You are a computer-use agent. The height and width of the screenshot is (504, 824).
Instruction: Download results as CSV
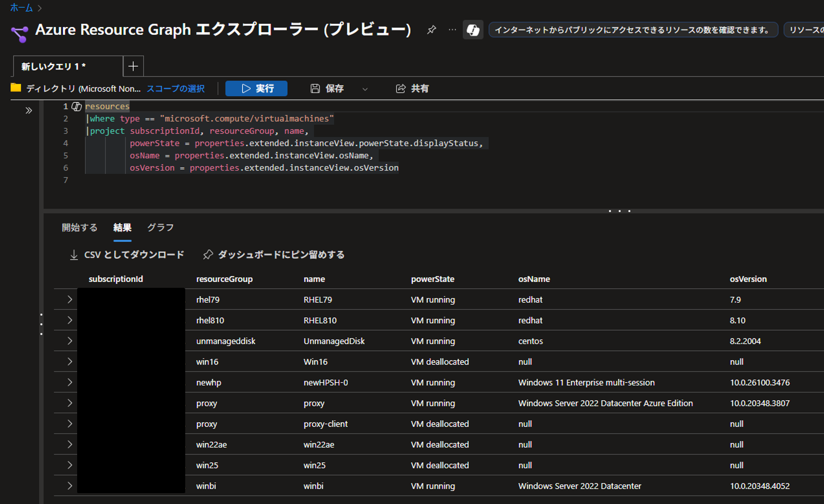tap(127, 255)
